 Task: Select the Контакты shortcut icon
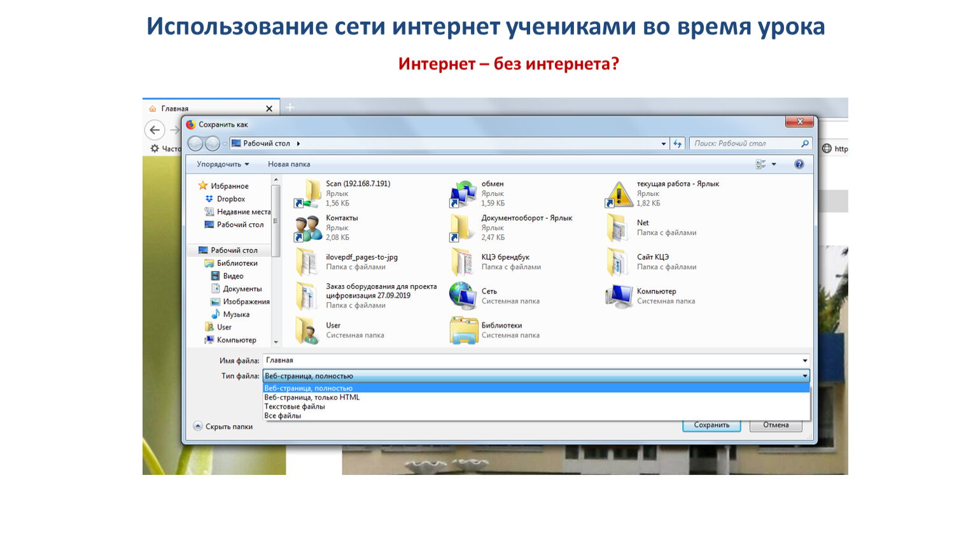point(308,228)
